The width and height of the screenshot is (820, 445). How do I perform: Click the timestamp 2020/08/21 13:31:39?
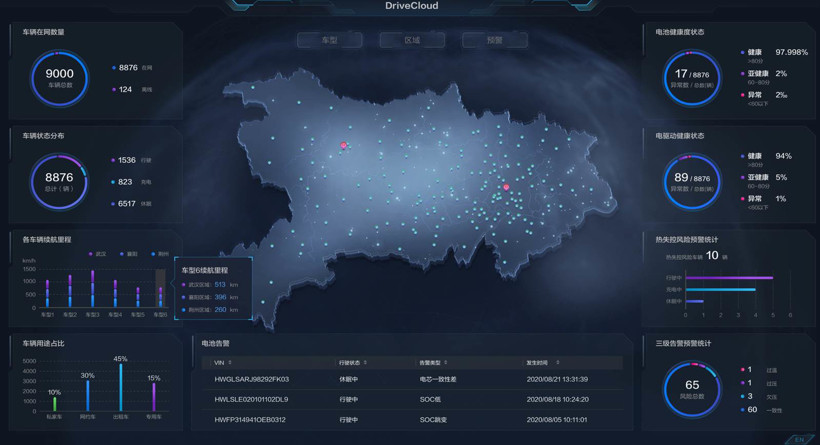[x=557, y=379]
